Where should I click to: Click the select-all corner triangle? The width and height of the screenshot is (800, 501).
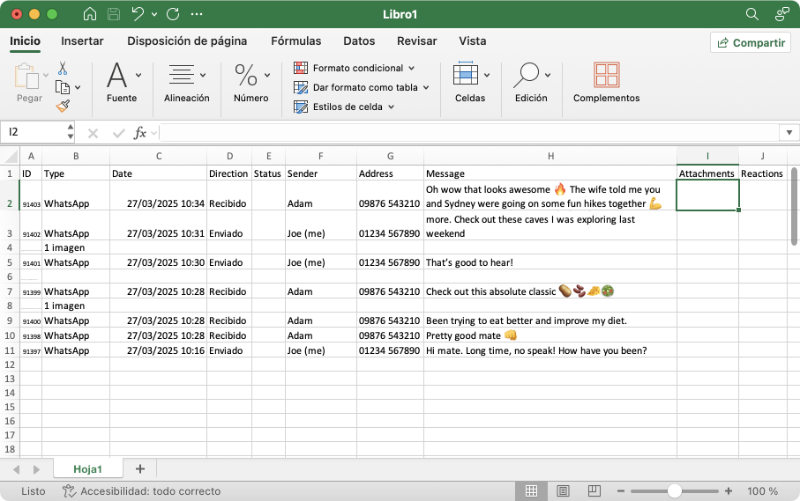pos(11,156)
